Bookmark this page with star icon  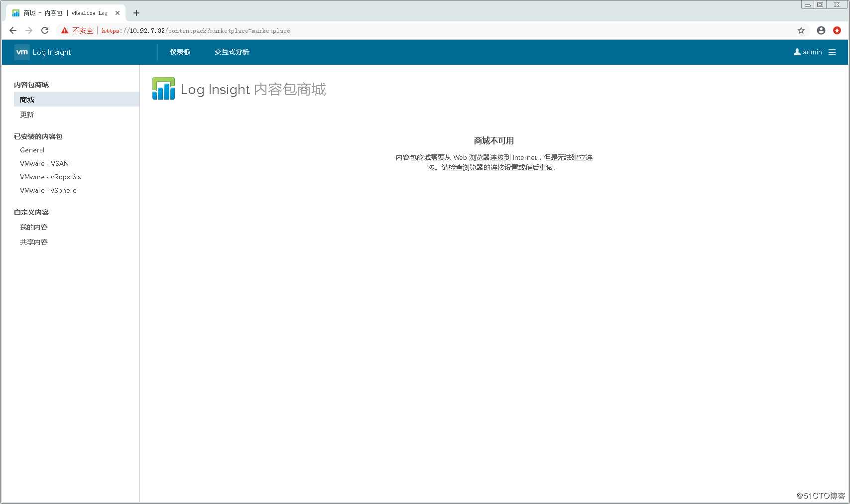tap(801, 30)
